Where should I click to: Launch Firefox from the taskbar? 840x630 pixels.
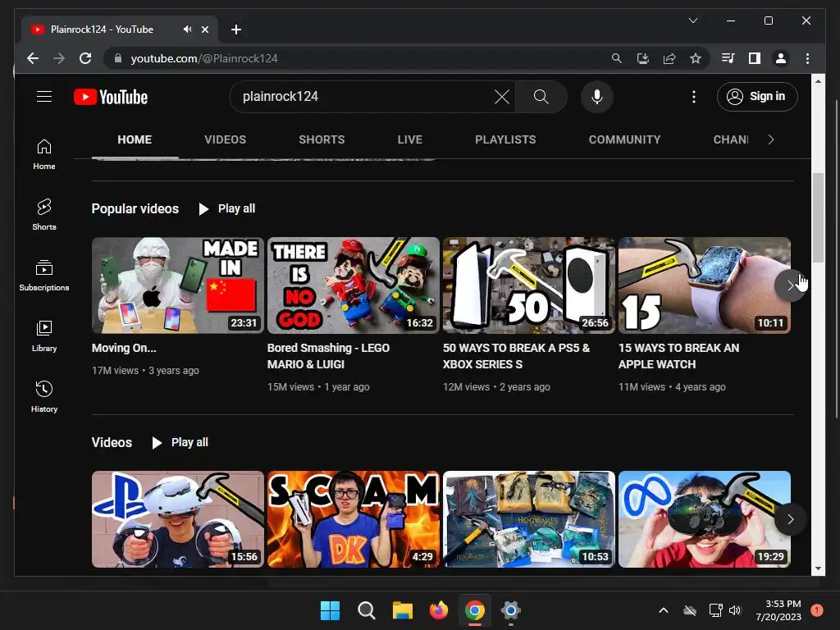[439, 610]
